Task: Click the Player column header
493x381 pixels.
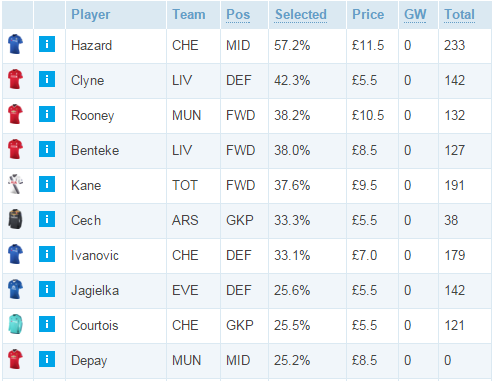Action: click(x=91, y=15)
